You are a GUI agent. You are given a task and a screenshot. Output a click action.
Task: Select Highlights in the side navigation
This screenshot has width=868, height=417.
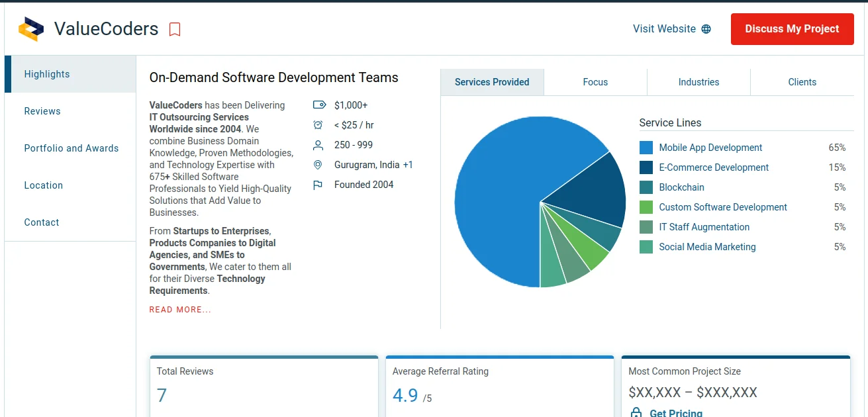coord(70,74)
